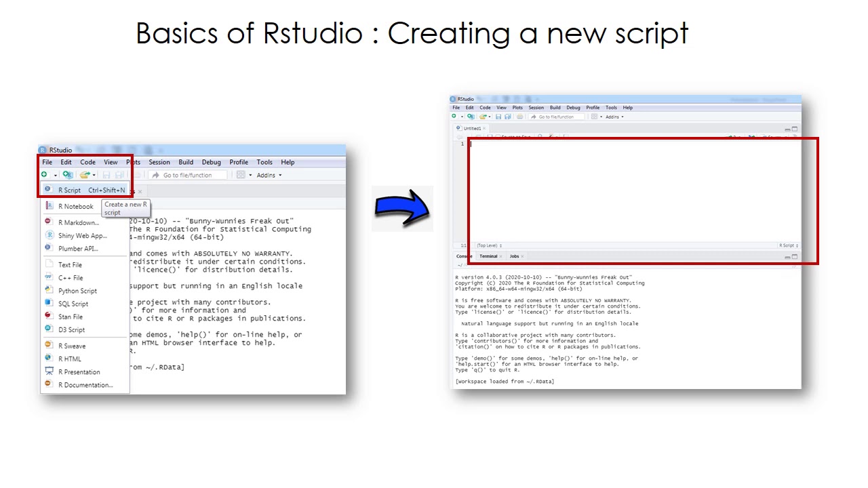The image size is (868, 488).
Task: Click the R Markdown... icon in the menu
Action: pyautogui.click(x=48, y=222)
